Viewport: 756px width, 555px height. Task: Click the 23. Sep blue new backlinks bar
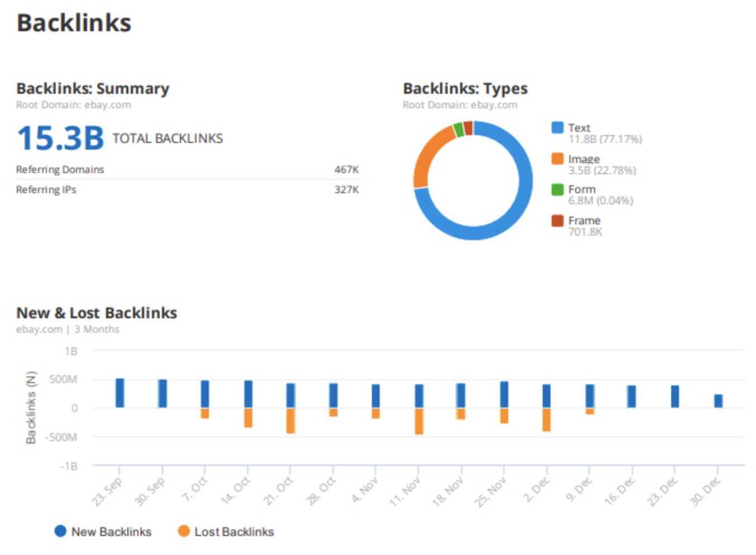[119, 393]
